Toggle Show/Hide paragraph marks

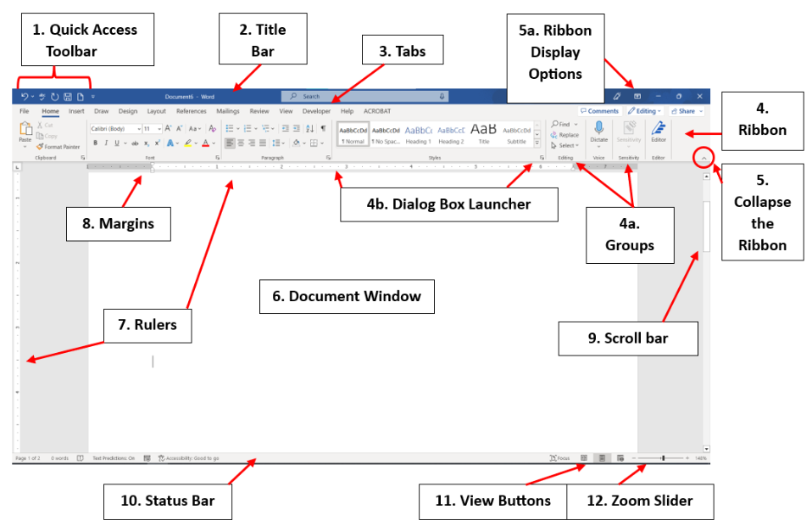pyautogui.click(x=323, y=128)
